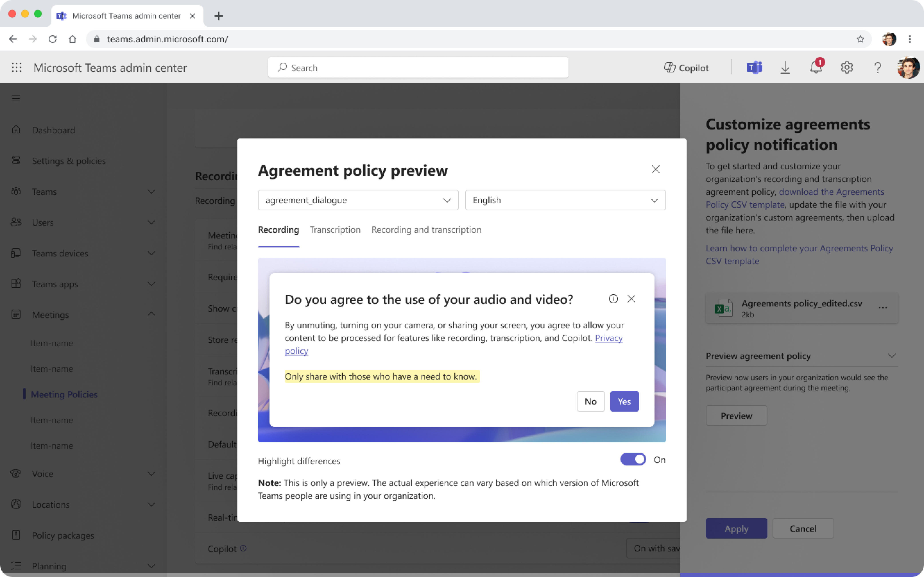Click the Users sidebar icon

point(16,222)
